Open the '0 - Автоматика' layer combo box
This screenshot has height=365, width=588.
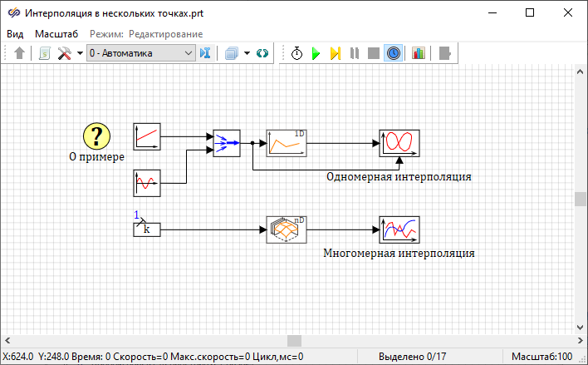coord(140,53)
